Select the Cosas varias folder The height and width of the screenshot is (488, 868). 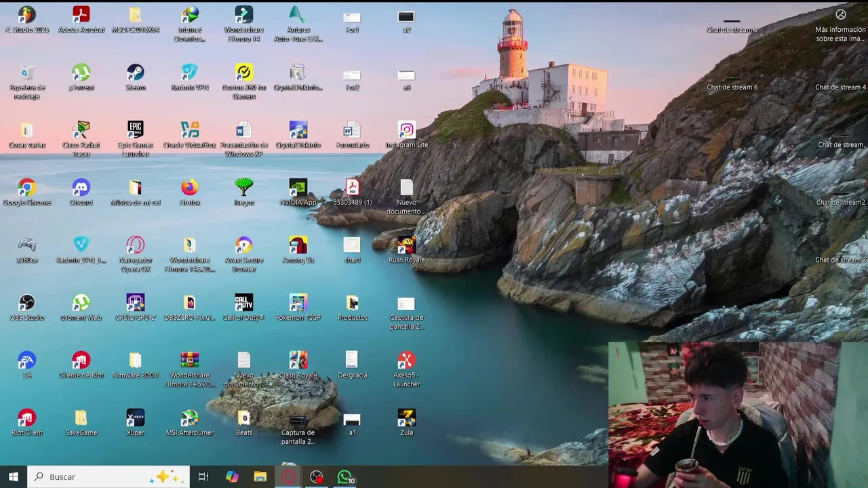coord(27,135)
